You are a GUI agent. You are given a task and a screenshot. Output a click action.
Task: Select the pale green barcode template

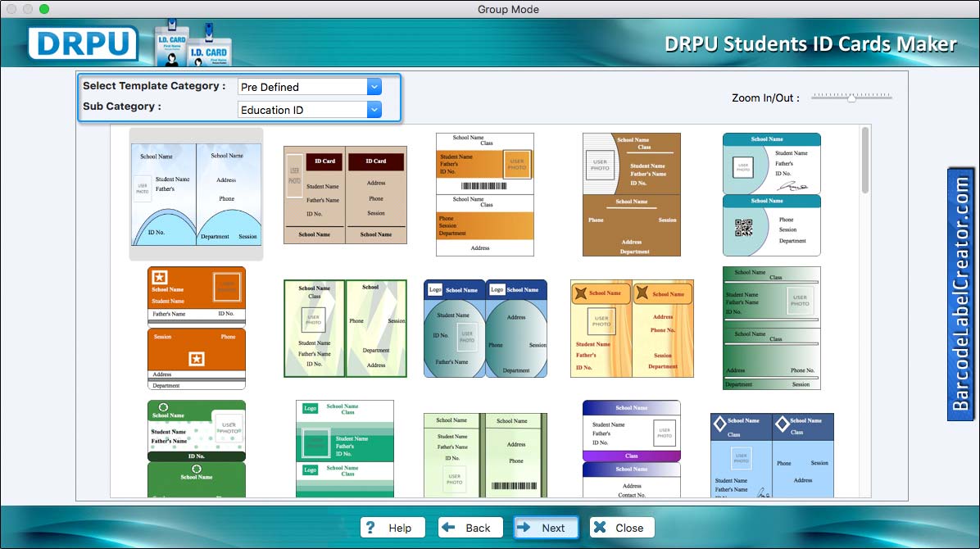[485, 456]
